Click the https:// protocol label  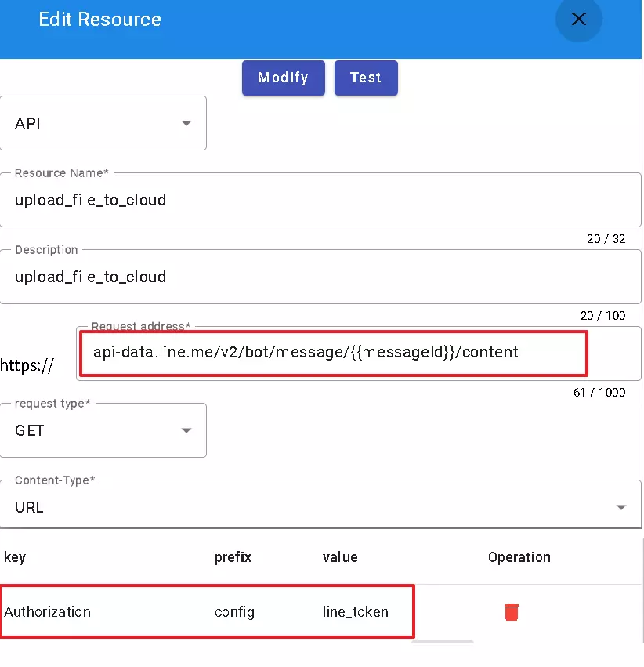[27, 365]
